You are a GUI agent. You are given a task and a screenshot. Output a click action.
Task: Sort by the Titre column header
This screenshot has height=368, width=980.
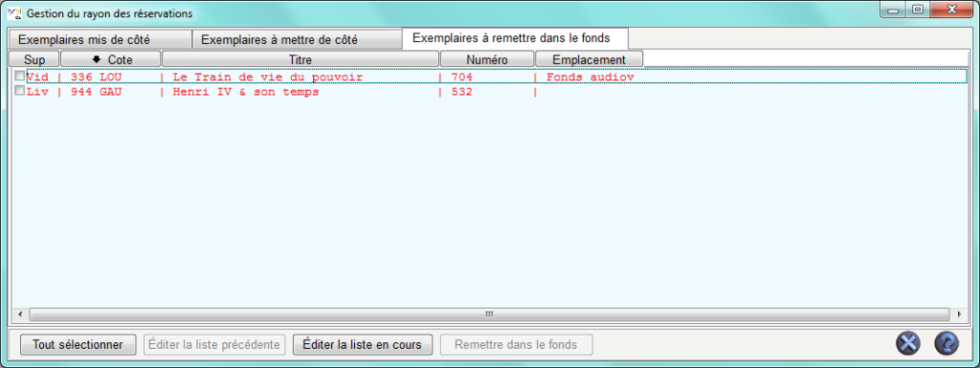click(x=301, y=58)
